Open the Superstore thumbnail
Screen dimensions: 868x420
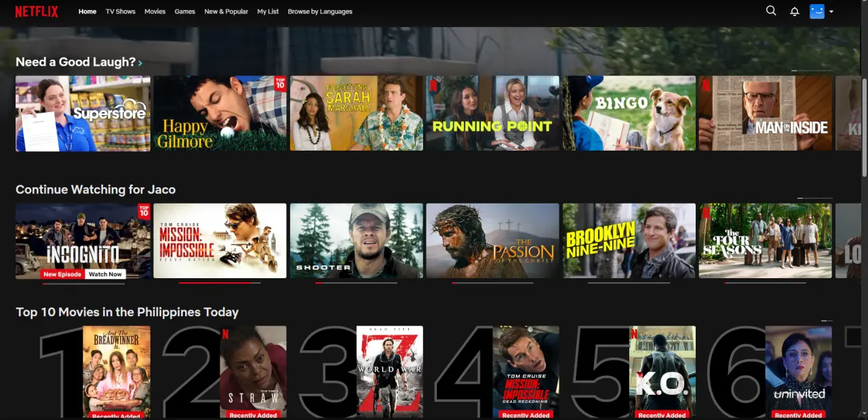click(83, 113)
